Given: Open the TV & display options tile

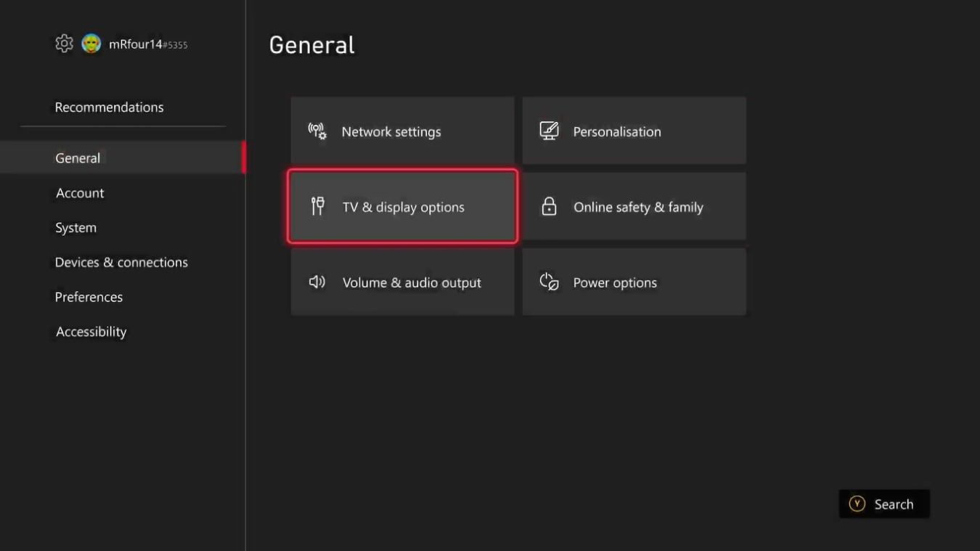Looking at the screenshot, I should click(403, 206).
